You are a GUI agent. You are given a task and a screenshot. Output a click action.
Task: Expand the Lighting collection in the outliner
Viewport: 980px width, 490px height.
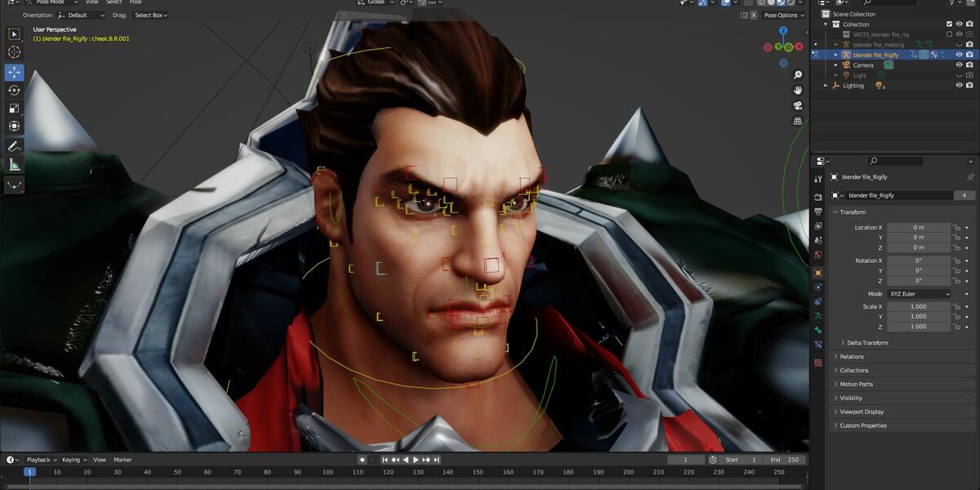click(826, 85)
